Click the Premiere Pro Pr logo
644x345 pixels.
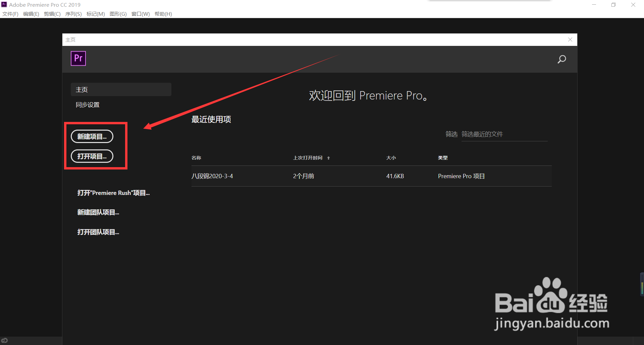click(x=78, y=58)
